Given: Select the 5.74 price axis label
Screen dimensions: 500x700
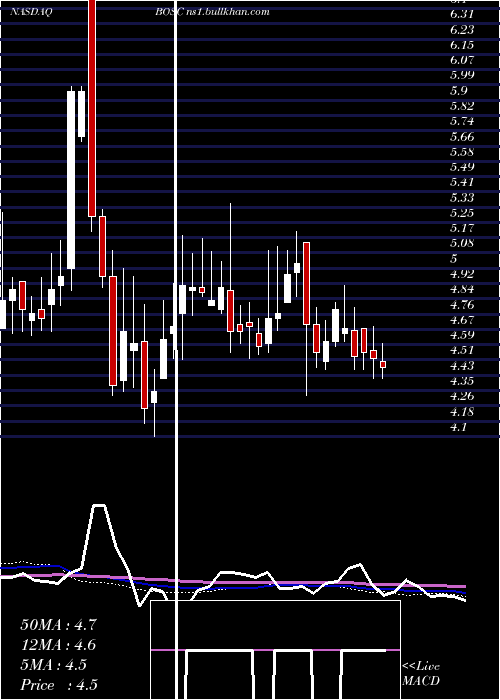Looking at the screenshot, I should (462, 121).
